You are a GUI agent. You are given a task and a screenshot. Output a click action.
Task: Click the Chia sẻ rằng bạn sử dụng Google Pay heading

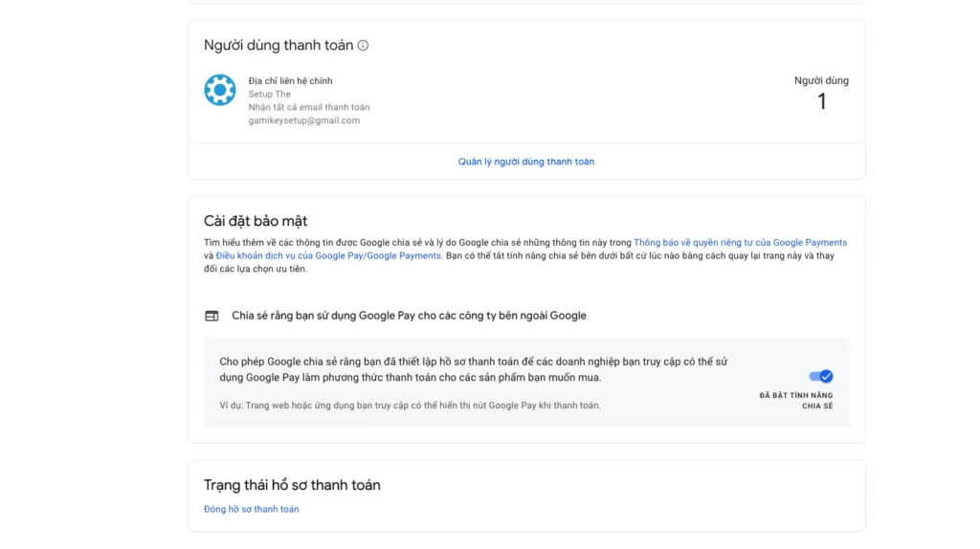pyautogui.click(x=409, y=316)
